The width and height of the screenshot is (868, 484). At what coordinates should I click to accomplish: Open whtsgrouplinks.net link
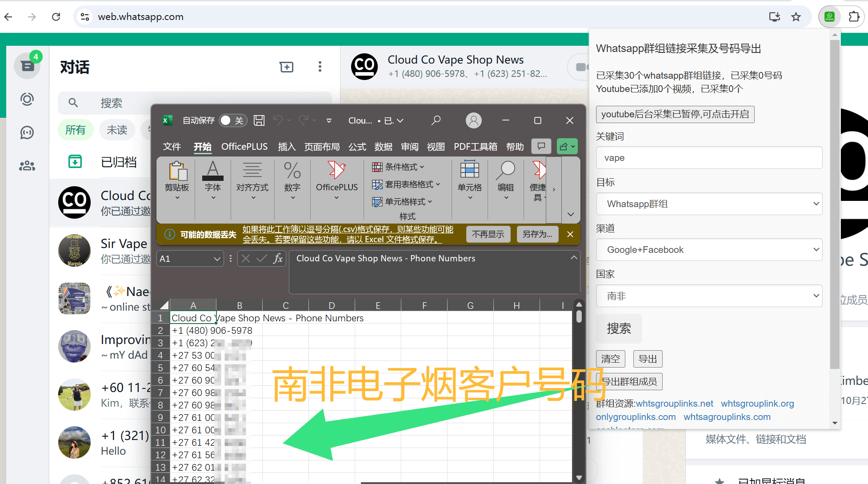click(x=675, y=404)
